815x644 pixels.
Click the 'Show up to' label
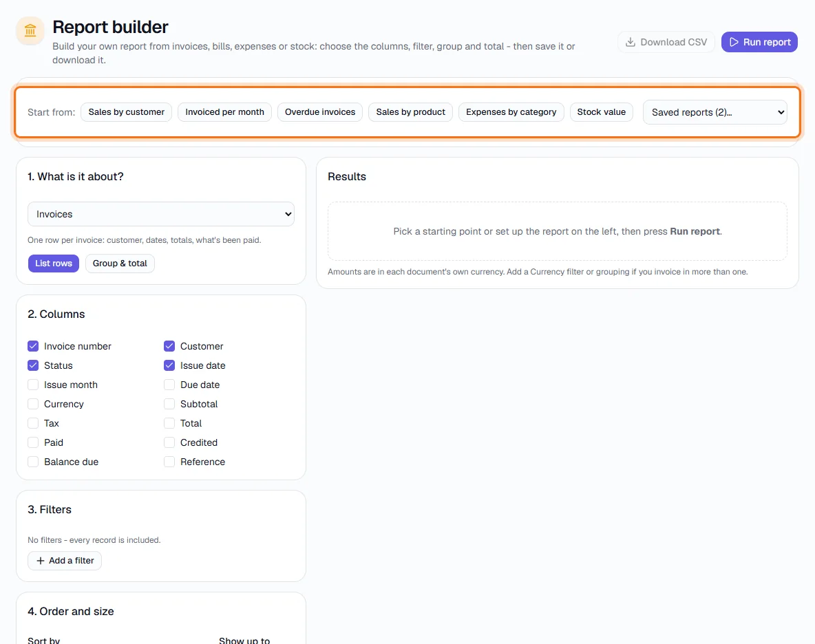(x=244, y=641)
